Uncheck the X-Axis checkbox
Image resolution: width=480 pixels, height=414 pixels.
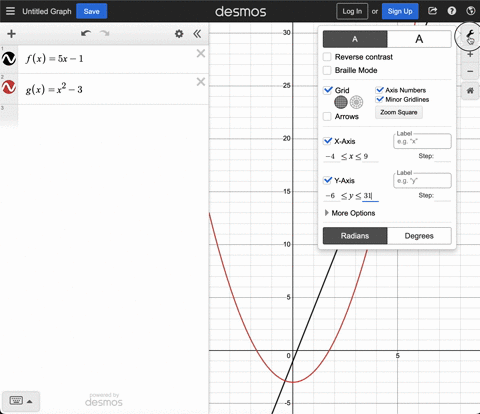[328, 141]
